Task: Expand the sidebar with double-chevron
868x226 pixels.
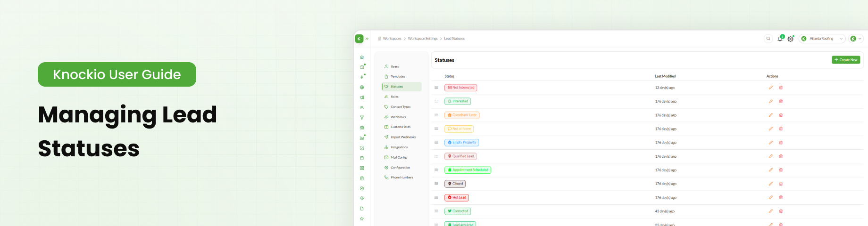Action: click(367, 39)
